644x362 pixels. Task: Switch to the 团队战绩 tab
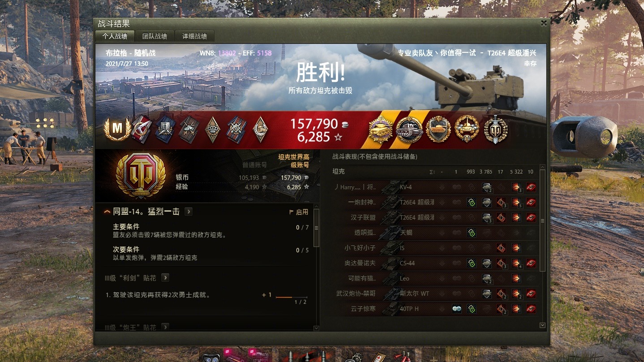pos(155,36)
